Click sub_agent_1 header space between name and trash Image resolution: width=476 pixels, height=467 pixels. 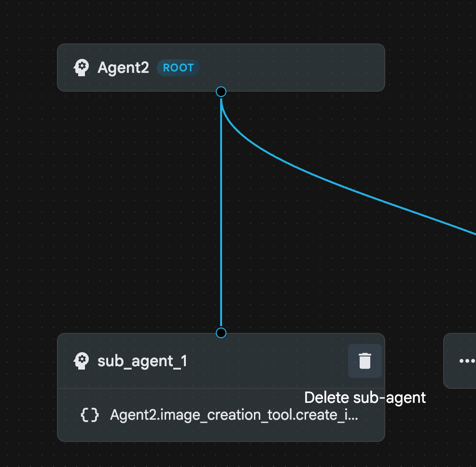(266, 361)
